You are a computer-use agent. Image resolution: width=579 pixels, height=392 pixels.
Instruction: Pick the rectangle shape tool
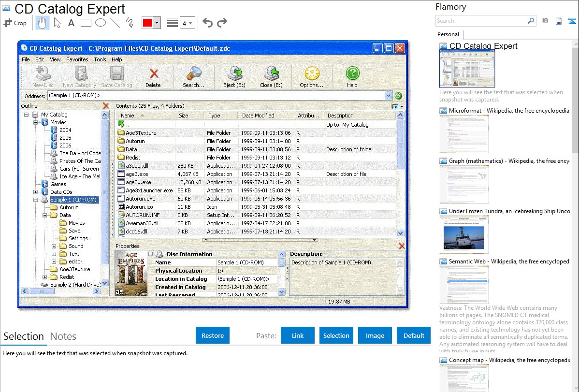[86, 23]
